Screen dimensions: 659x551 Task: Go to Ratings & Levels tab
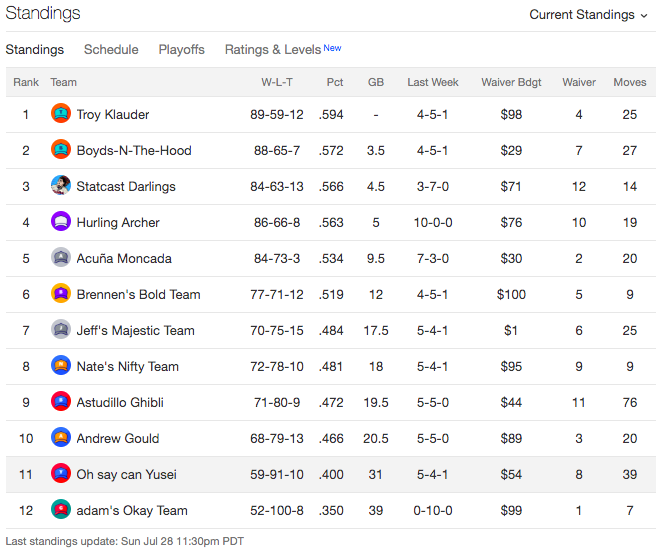283,49
